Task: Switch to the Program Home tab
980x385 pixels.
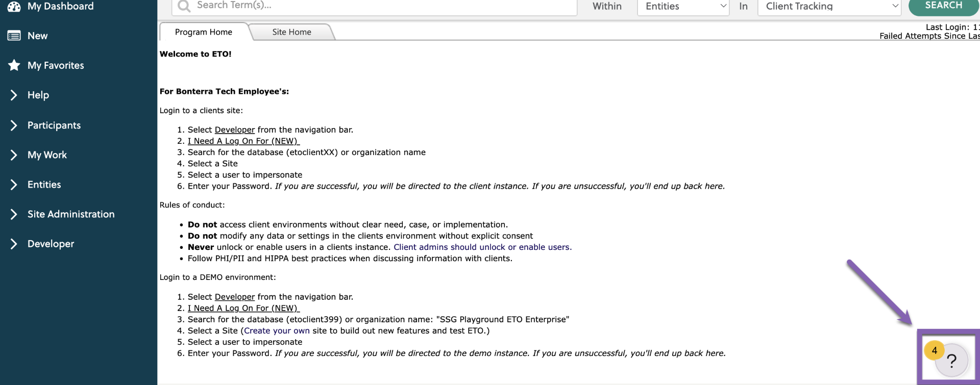Action: point(204,32)
